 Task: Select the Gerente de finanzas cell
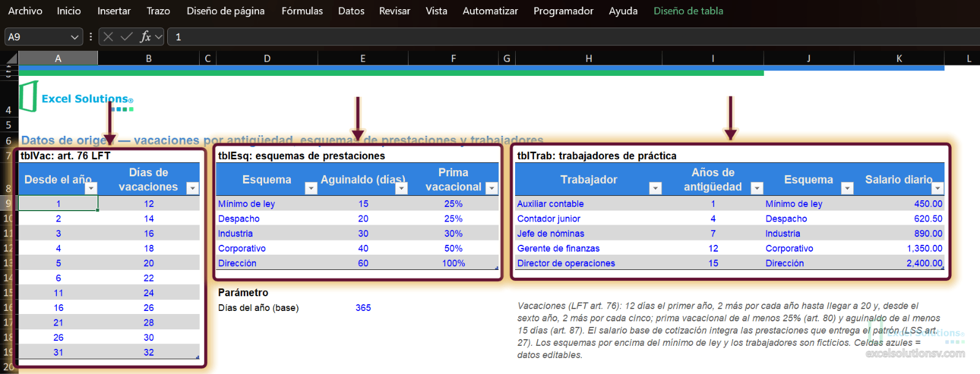589,249
